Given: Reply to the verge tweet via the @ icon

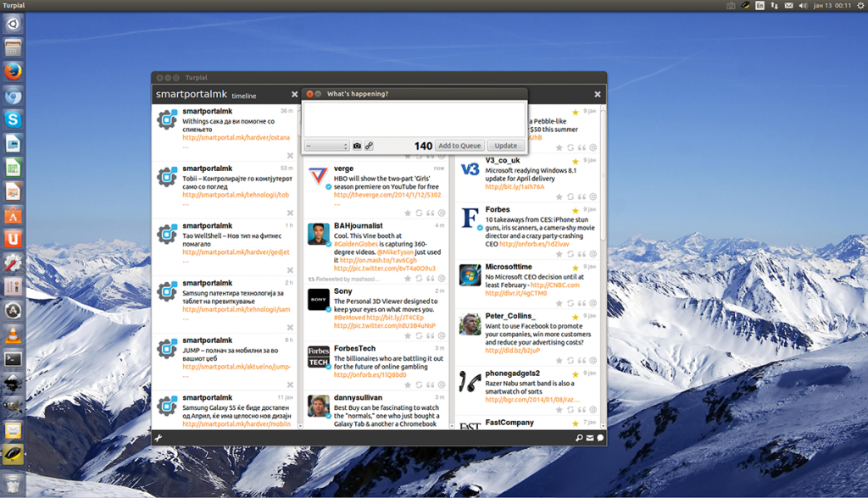Looking at the screenshot, I should click(441, 213).
